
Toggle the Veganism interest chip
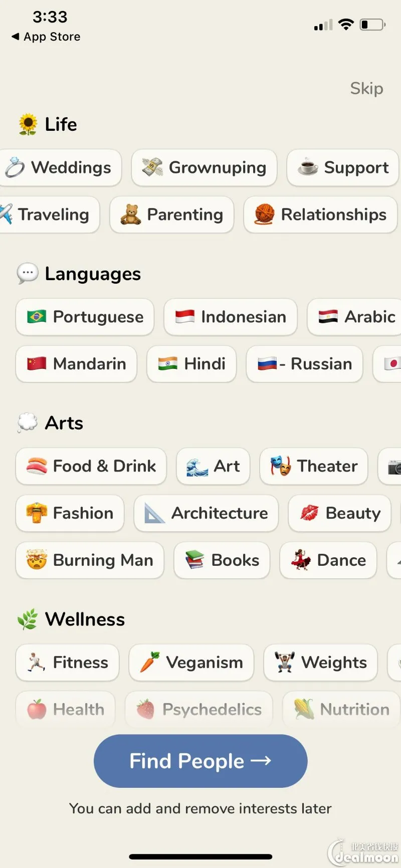(191, 663)
